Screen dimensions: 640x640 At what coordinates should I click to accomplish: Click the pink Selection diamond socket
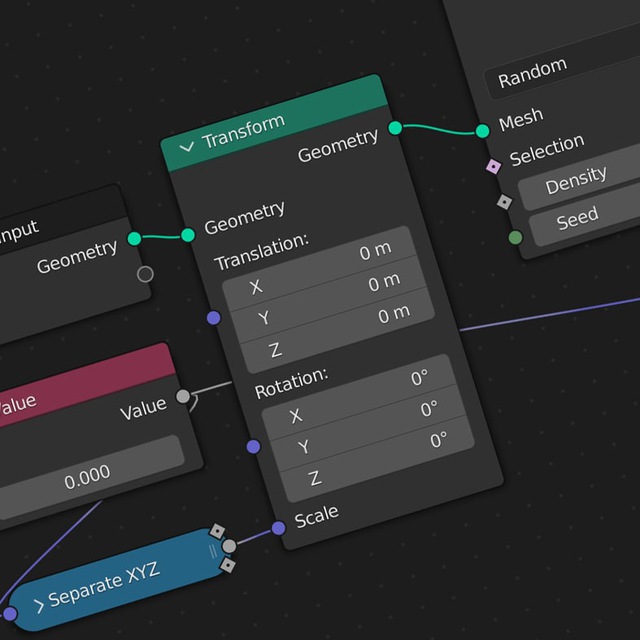493,167
